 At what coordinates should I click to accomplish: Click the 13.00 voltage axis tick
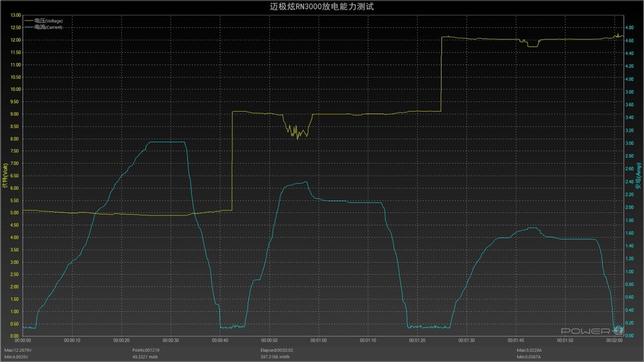[x=16, y=16]
